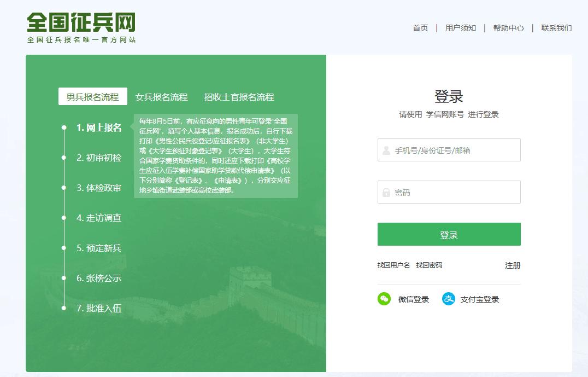Screen dimensions: 588x377
Task: Select step 2. 初审初检 in timeline
Action: point(99,158)
